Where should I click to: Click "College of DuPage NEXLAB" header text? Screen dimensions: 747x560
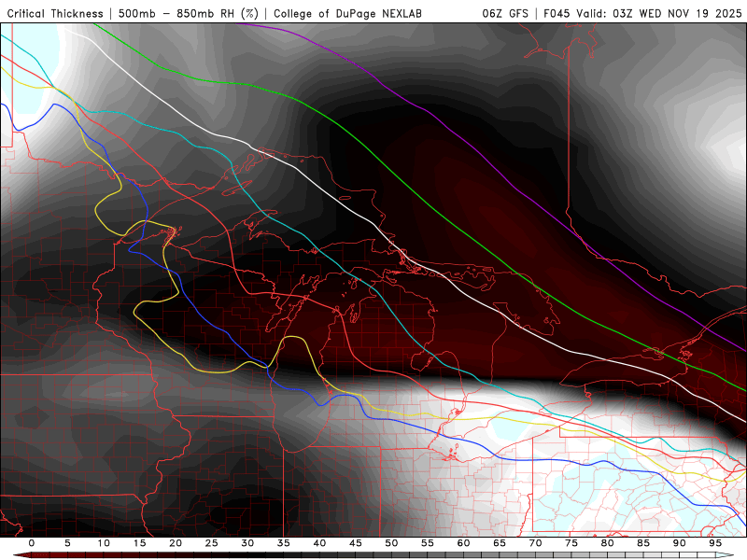click(347, 13)
